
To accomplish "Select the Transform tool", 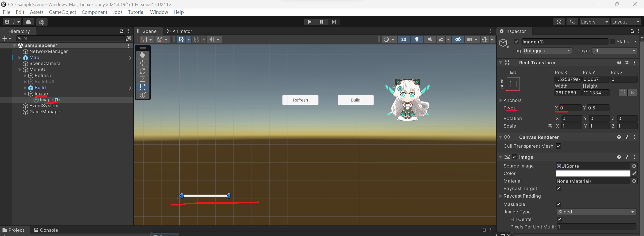I will (x=143, y=95).
